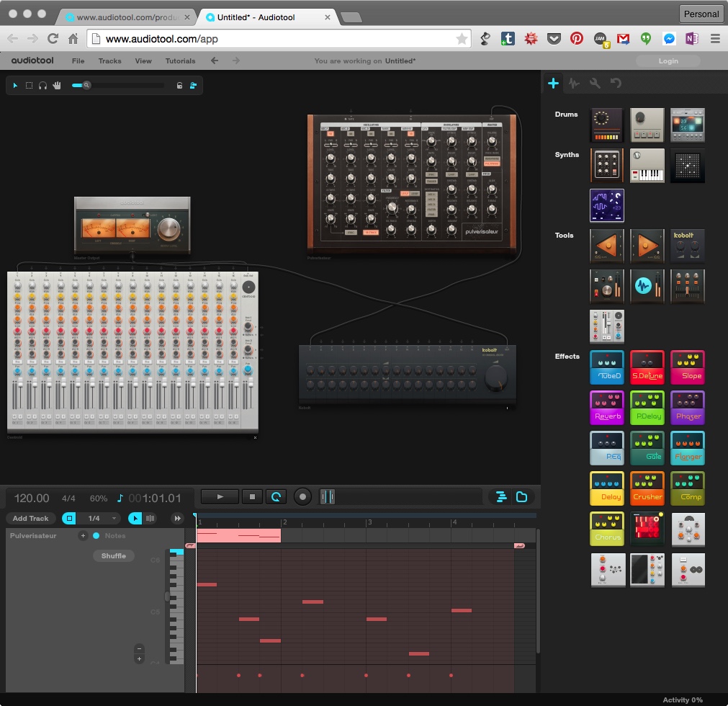The image size is (728, 706).
Task: Select the Crusher effect icon
Action: click(647, 488)
